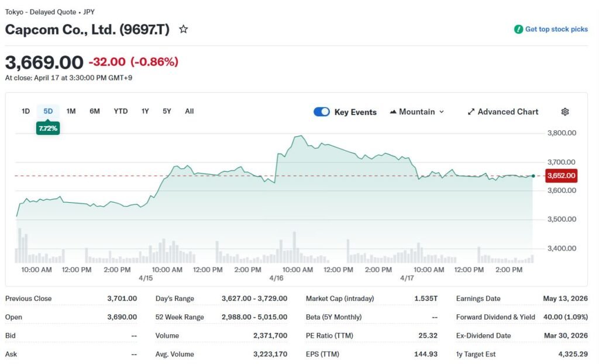
Task: Click the Capcom Co., Ltd. stock title
Action: [87, 29]
